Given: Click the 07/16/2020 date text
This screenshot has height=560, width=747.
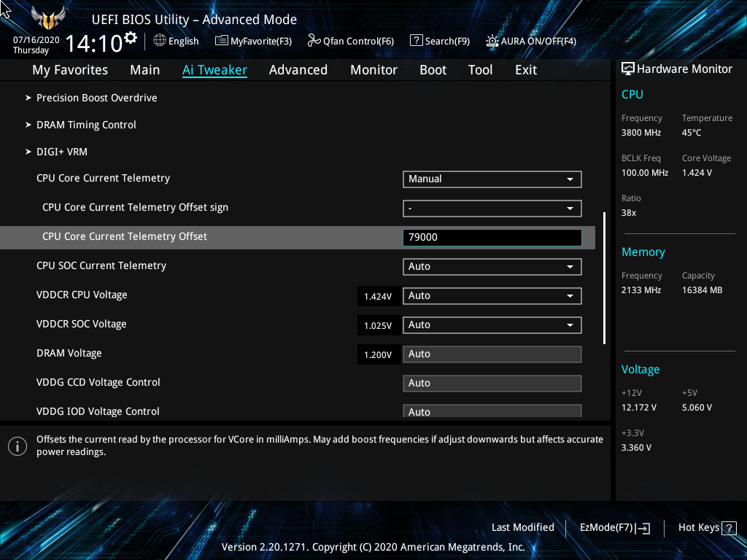Looking at the screenshot, I should 36,40.
